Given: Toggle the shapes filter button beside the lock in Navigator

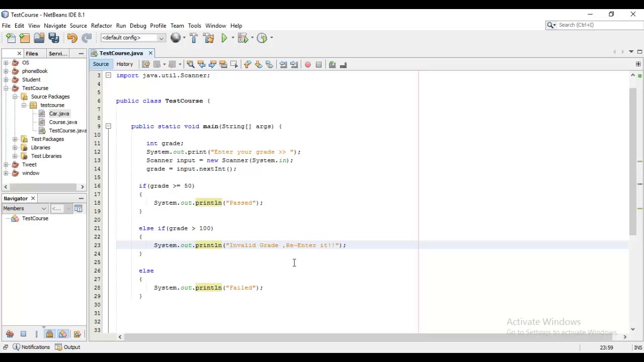Looking at the screenshot, I should 63,334.
